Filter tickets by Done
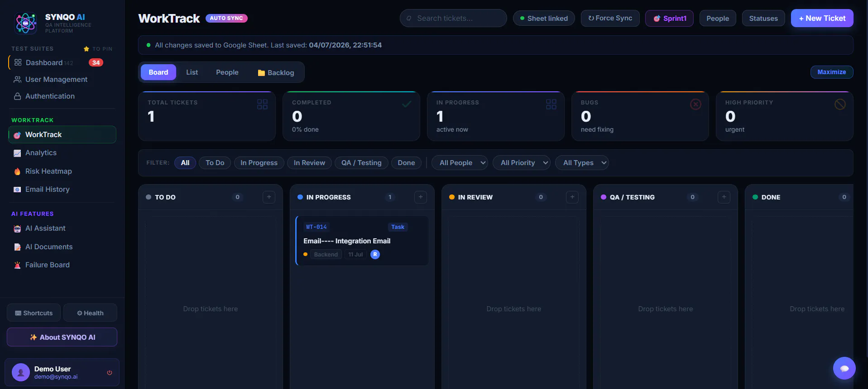 406,163
